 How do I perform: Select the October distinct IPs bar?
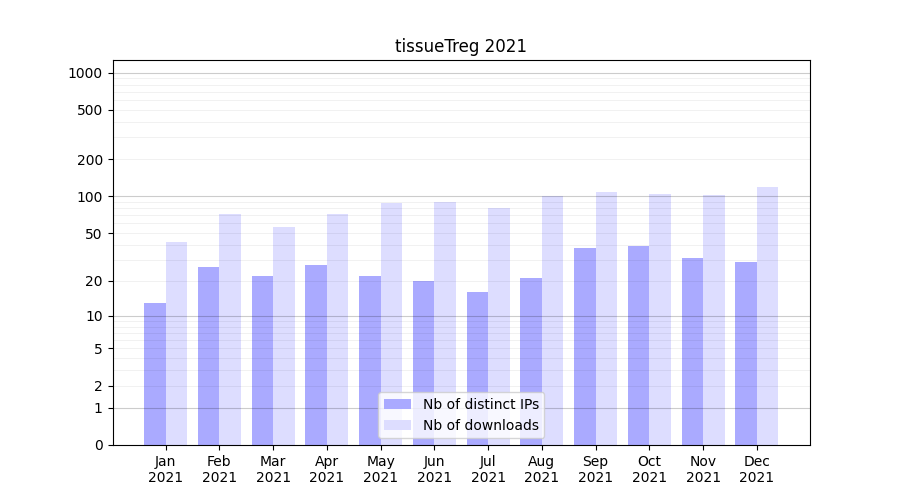point(638,345)
